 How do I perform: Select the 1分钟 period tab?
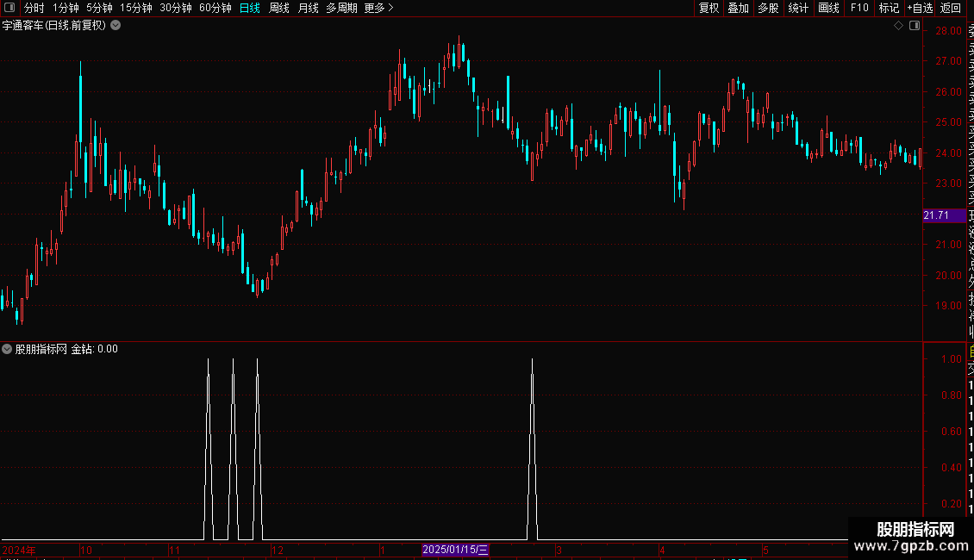[x=66, y=8]
